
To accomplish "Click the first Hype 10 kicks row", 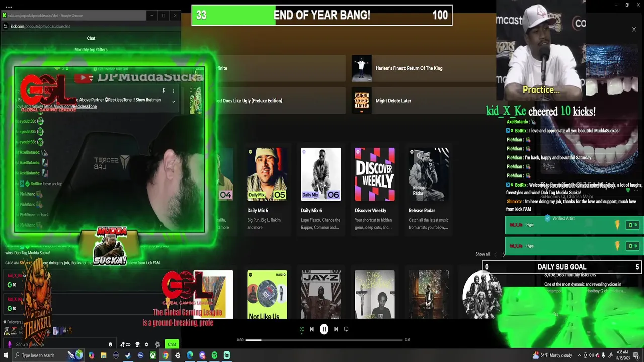I will tap(574, 225).
